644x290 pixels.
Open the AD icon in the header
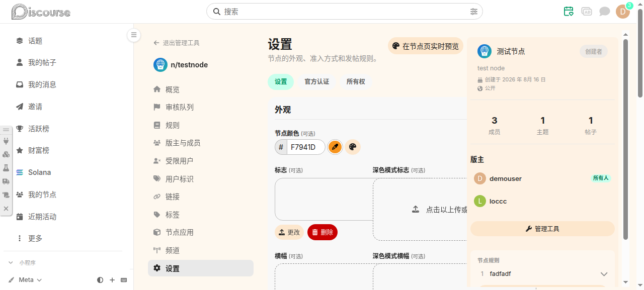point(587,12)
